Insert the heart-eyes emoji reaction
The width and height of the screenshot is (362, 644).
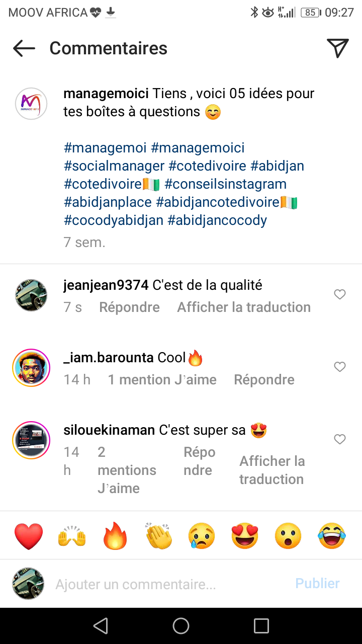coord(245,536)
